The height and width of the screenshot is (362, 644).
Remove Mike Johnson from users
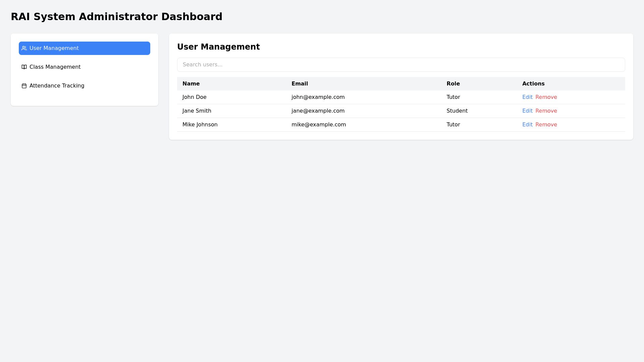tap(546, 125)
